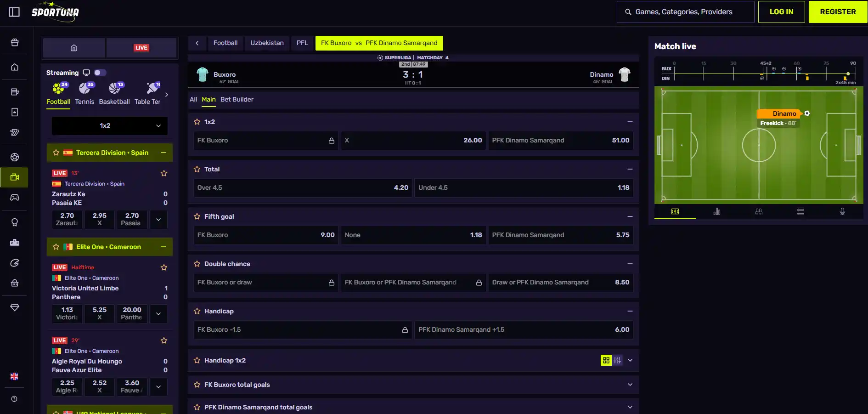Favorite the Zarautz Ke vs Pasaia KE match
The image size is (868, 414).
tap(164, 173)
